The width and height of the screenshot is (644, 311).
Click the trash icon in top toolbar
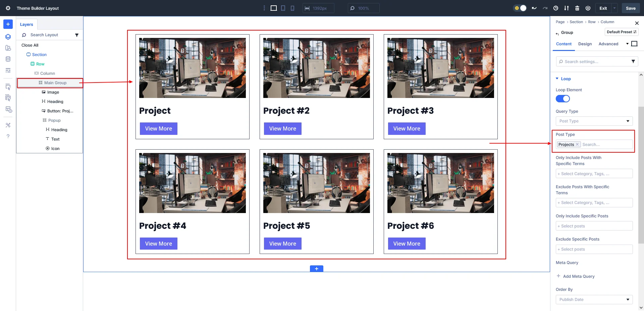(577, 8)
